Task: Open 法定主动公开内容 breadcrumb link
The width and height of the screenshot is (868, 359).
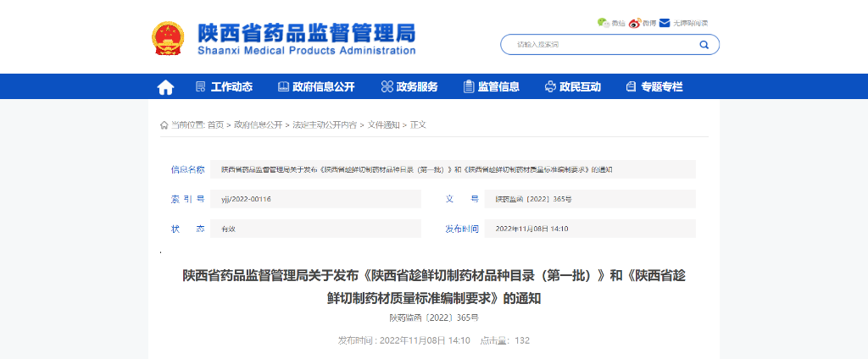Action: click(325, 124)
